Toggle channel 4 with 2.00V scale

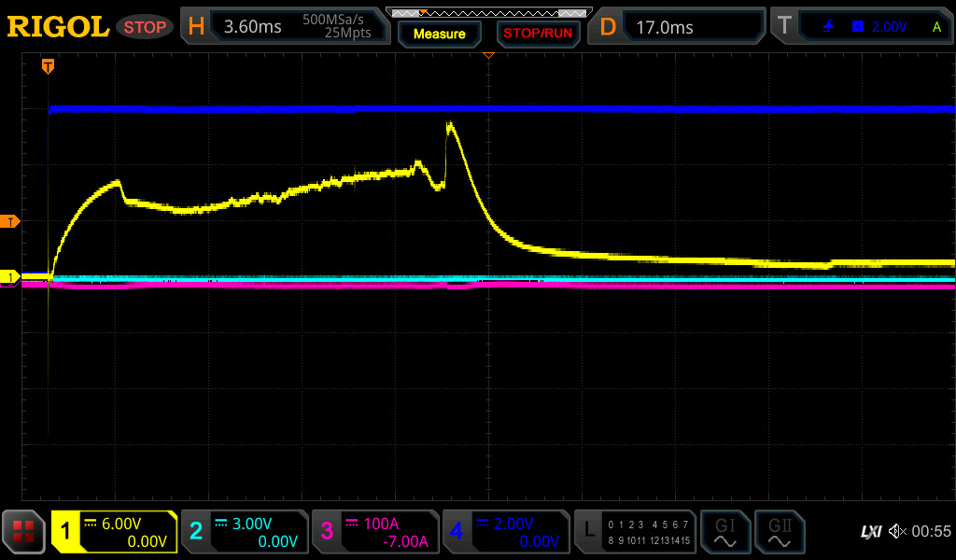505,532
